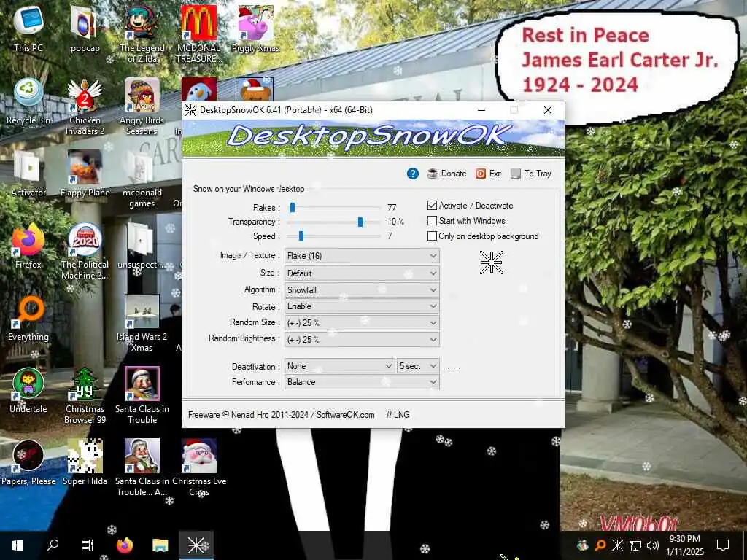The image size is (747, 560).
Task: Select Chicken Invaders 2 icon
Action: click(85, 106)
